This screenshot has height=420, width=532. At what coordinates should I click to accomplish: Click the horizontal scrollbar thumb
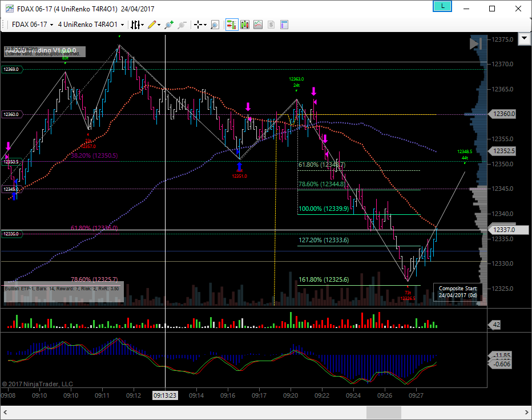(384, 413)
